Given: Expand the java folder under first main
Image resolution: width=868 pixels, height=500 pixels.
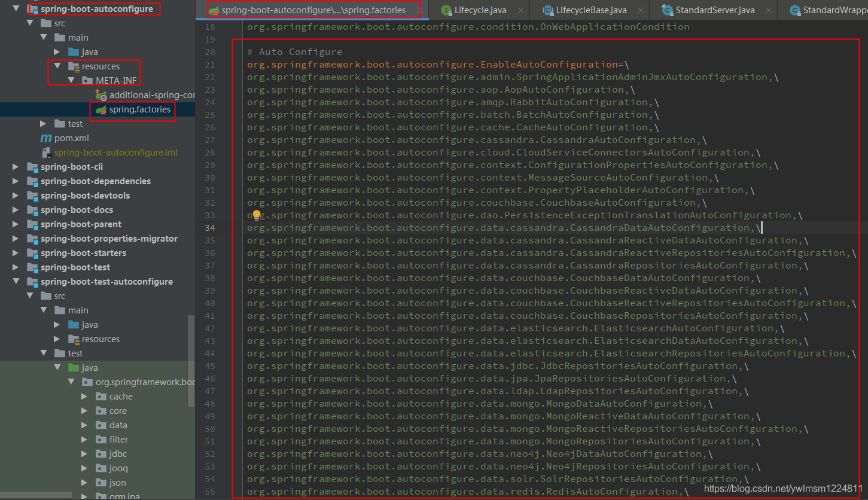Looking at the screenshot, I should click(x=57, y=52).
